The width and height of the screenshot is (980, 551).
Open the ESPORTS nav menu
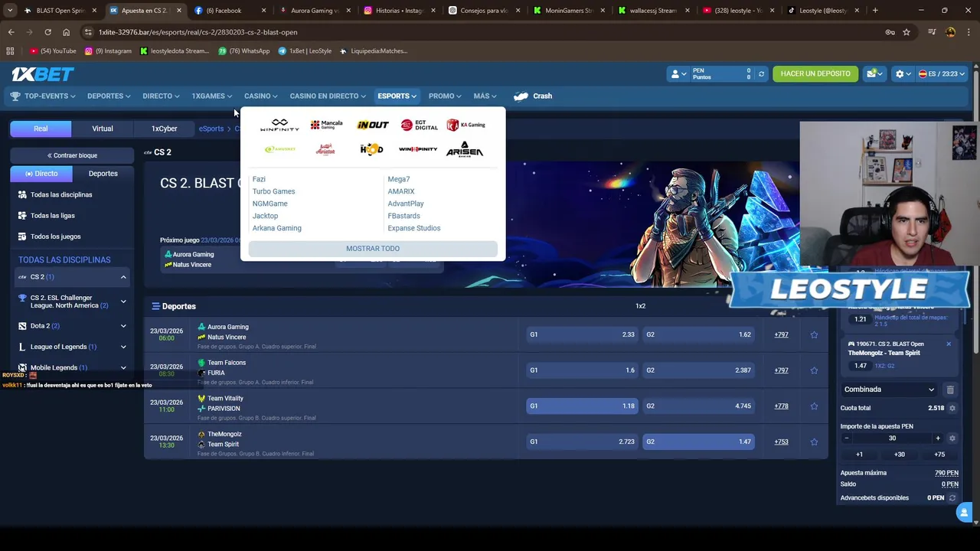tap(397, 96)
